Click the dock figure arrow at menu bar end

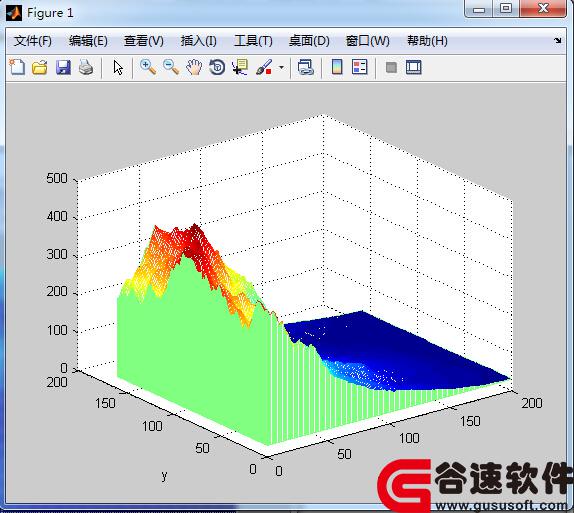558,41
